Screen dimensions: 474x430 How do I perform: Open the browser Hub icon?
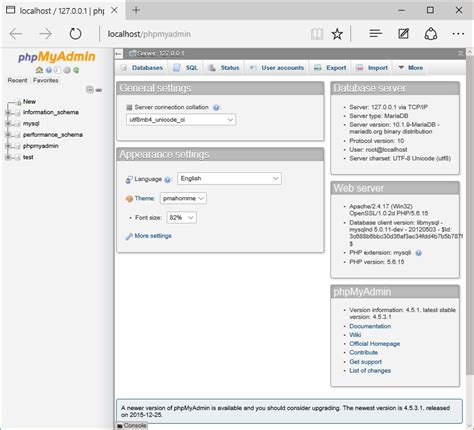coord(376,33)
